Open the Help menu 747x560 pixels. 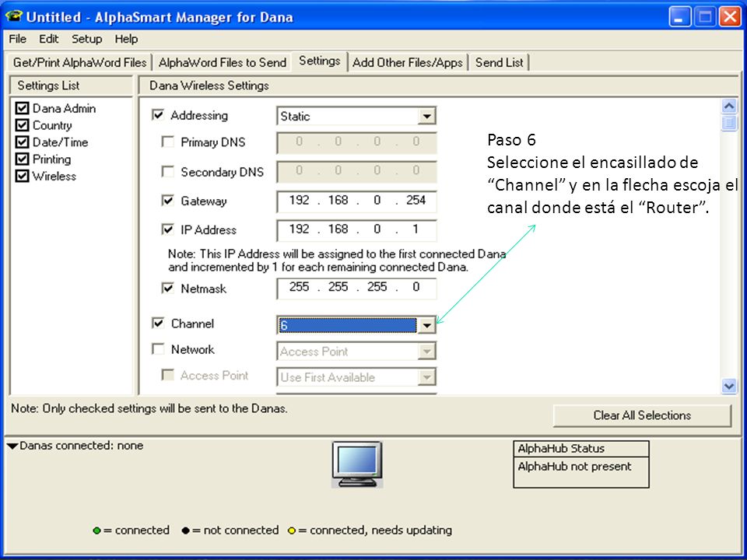coord(126,39)
